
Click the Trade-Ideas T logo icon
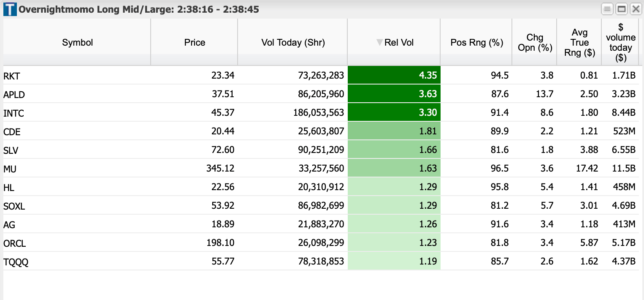pos(10,9)
